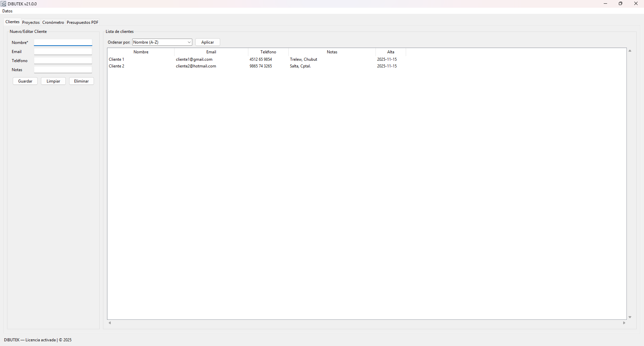The height and width of the screenshot is (346, 644).
Task: Click the DIBUTEK app icon in title bar
Action: tap(4, 4)
